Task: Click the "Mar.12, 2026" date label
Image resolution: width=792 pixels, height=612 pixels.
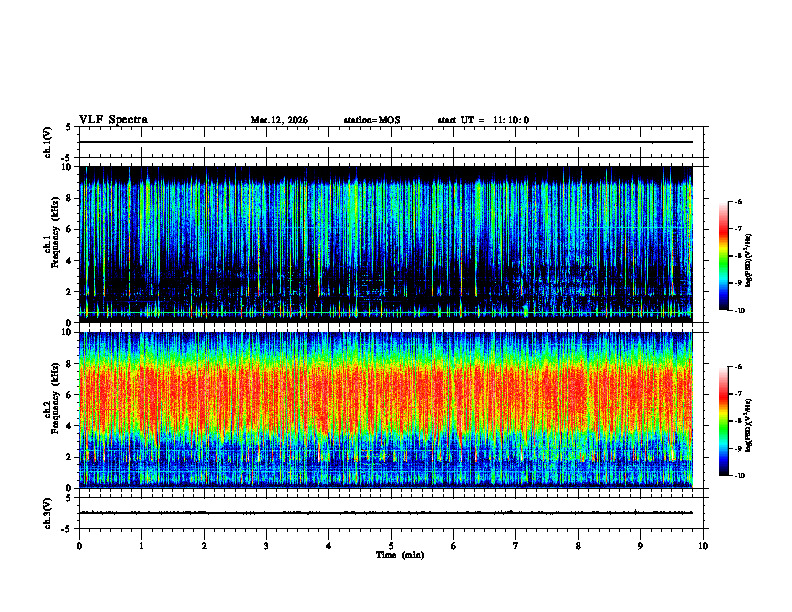Action: [x=279, y=120]
